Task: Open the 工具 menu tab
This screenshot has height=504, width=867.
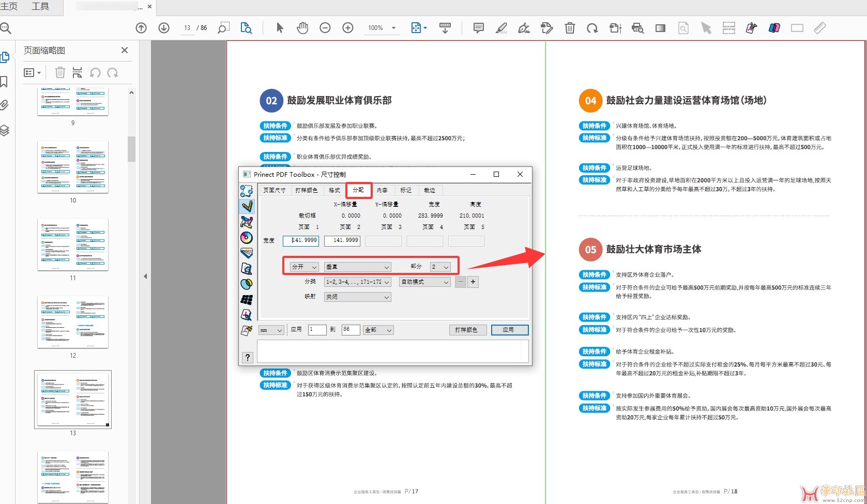Action: (40, 7)
